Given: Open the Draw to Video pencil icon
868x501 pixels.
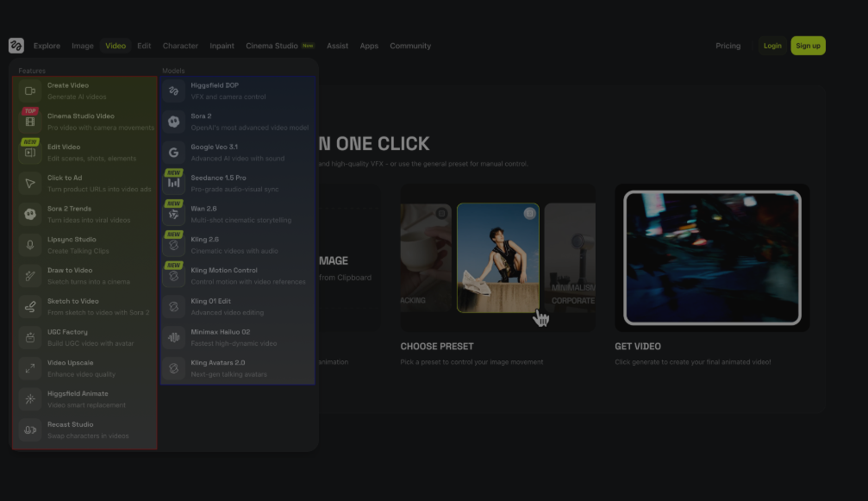Looking at the screenshot, I should 30,276.
